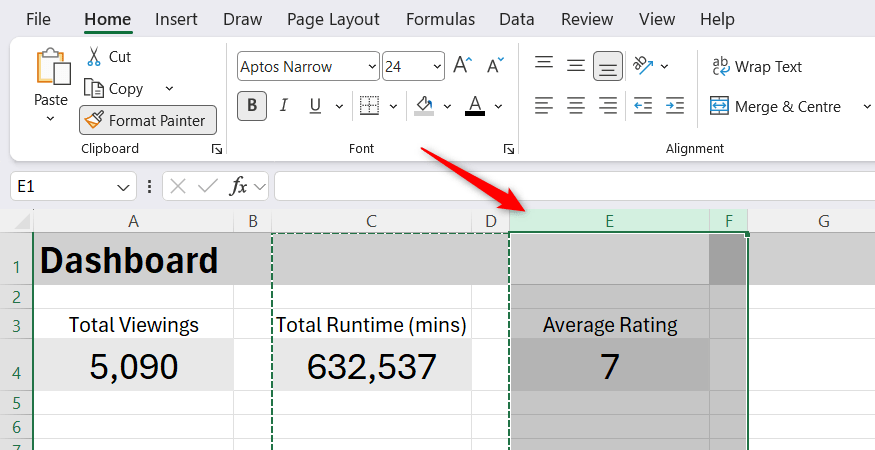The image size is (875, 450).
Task: Click the Orientation text-angle icon
Action: point(643,65)
